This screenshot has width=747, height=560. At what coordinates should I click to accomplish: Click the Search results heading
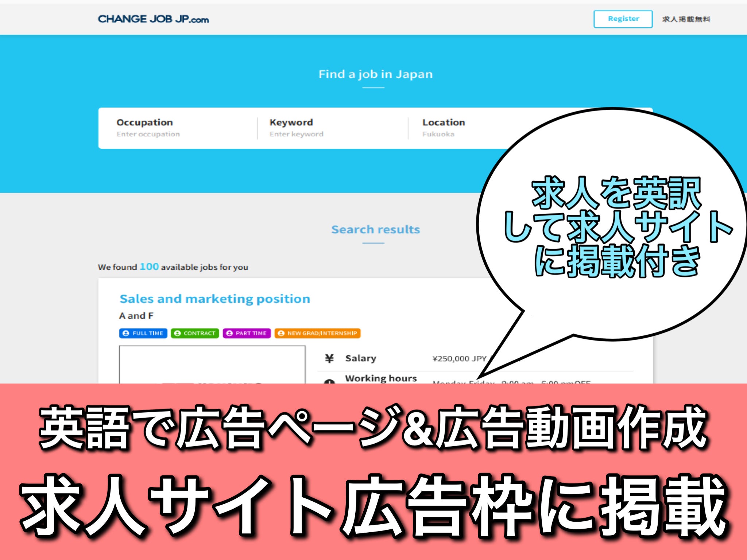[x=375, y=230]
